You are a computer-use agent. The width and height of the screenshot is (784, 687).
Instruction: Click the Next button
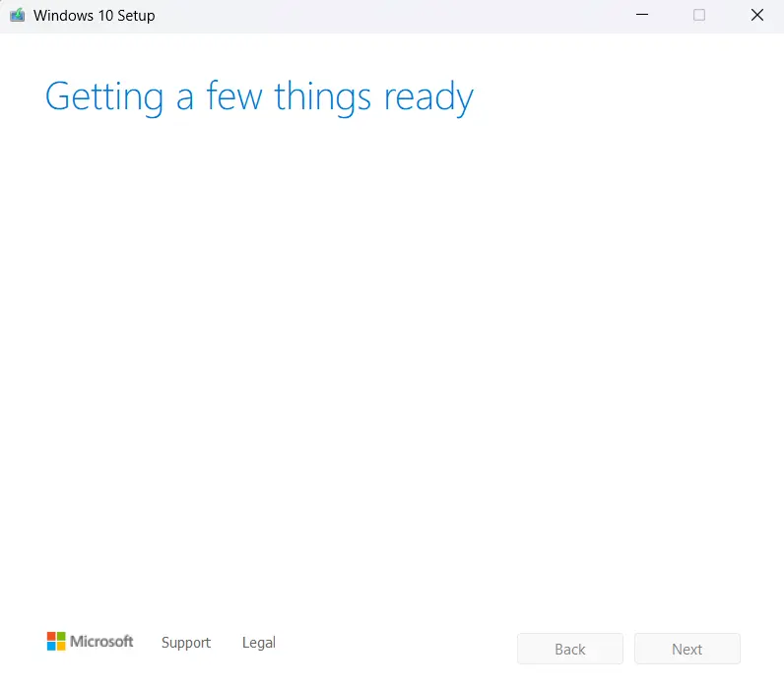tap(687, 649)
